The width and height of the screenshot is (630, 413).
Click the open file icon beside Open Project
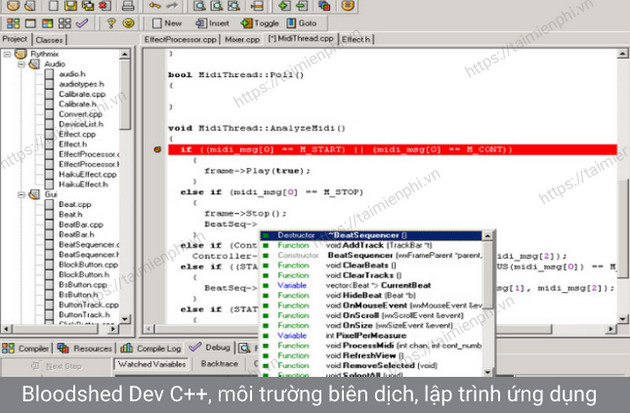coord(30,5)
